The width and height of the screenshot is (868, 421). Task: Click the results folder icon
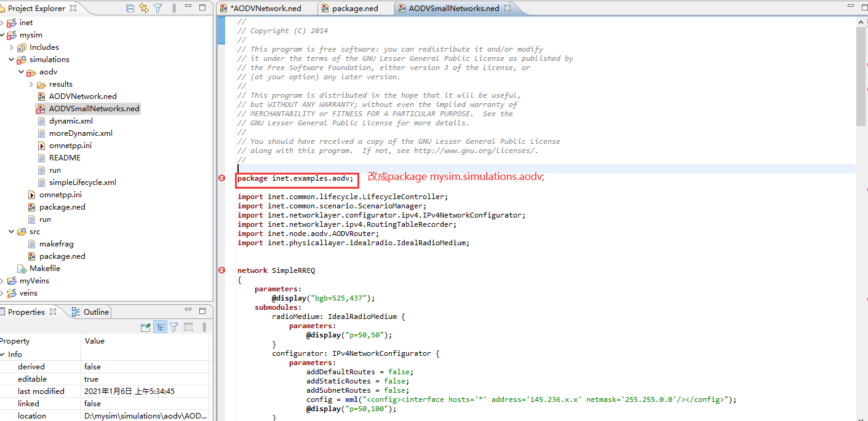[x=41, y=84]
